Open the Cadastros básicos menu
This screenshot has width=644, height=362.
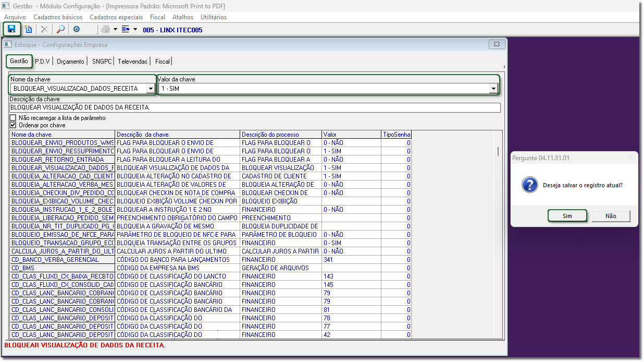point(58,17)
